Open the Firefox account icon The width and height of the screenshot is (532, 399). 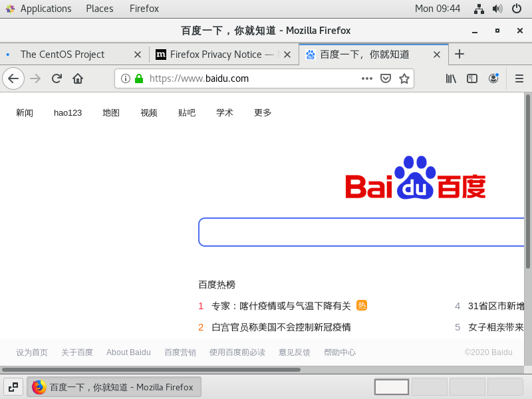coord(493,78)
